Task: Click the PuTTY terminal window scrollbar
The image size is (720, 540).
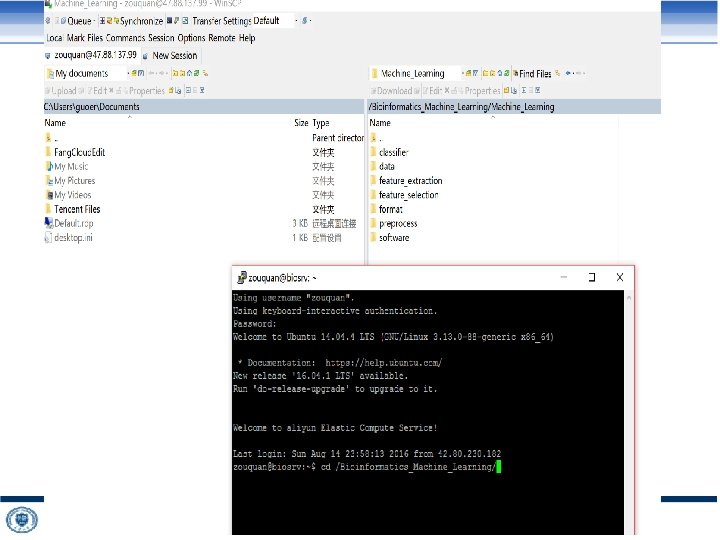Action: tap(629, 412)
